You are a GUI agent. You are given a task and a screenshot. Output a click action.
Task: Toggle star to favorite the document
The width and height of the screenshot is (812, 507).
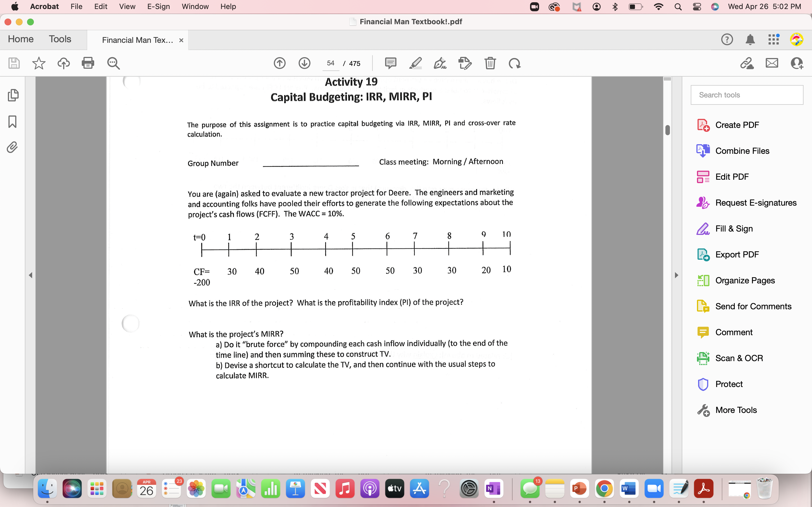pyautogui.click(x=39, y=63)
